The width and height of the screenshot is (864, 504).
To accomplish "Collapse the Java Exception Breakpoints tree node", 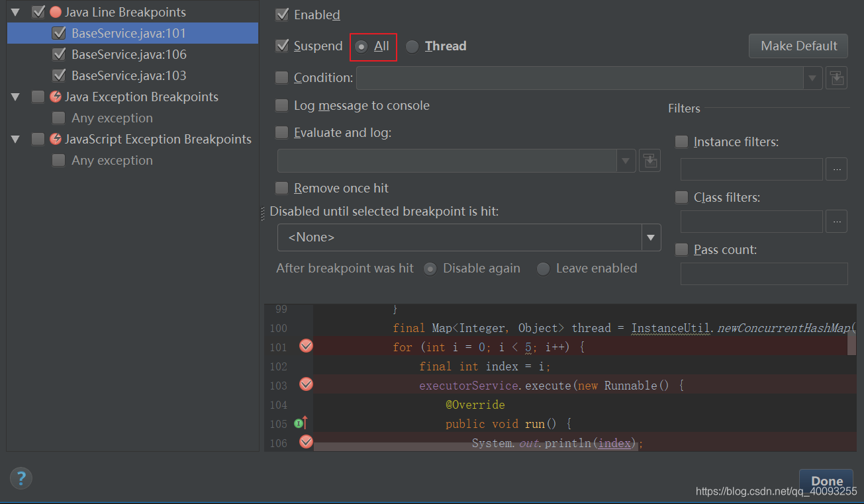I will (16, 97).
